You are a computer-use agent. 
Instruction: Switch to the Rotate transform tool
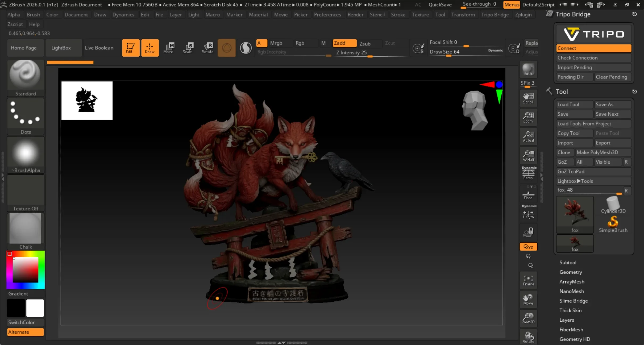(207, 48)
